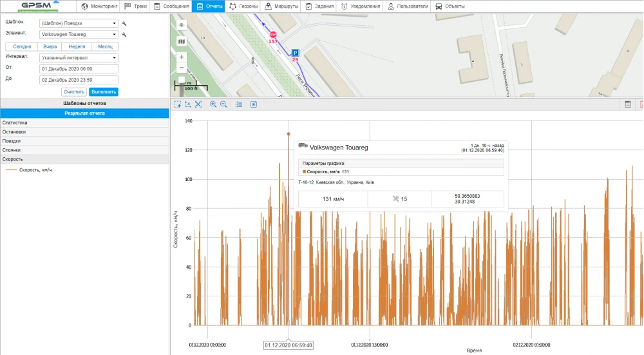Viewport: 644px width, 355px height.
Task: Activate the chart area selection tool
Action: click(x=178, y=104)
